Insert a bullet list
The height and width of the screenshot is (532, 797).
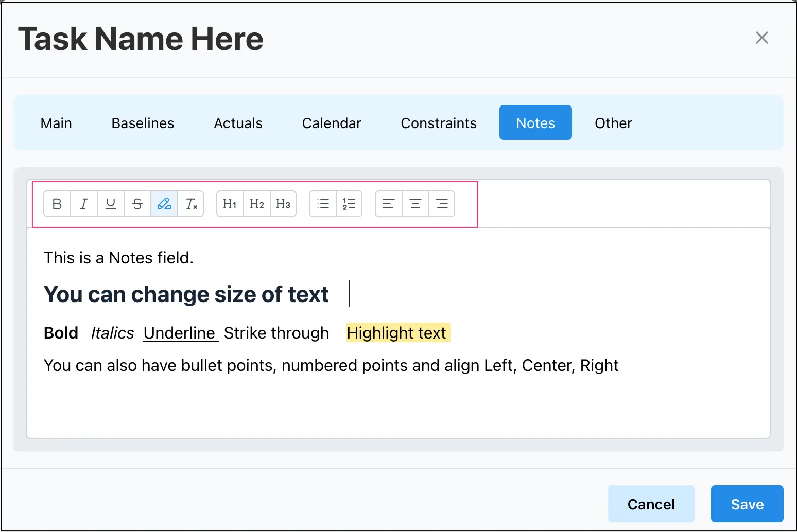click(x=323, y=204)
